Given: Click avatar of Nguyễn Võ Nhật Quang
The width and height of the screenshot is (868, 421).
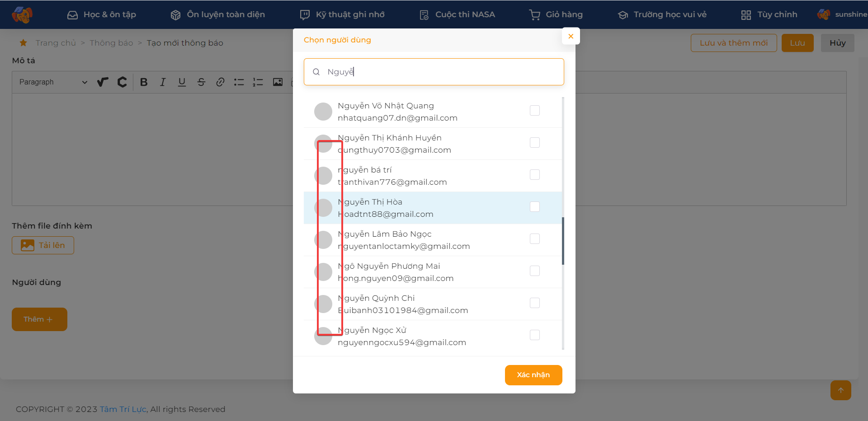Looking at the screenshot, I should (323, 112).
